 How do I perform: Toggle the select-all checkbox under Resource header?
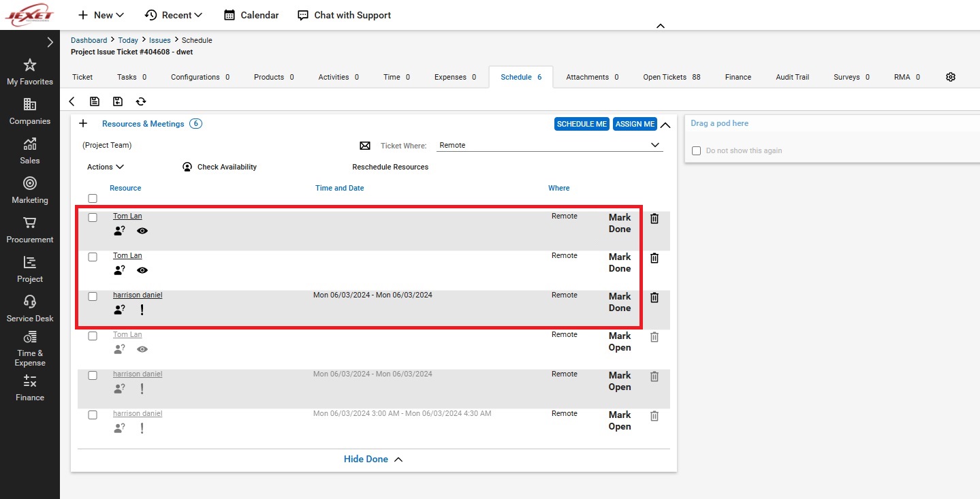pos(93,199)
